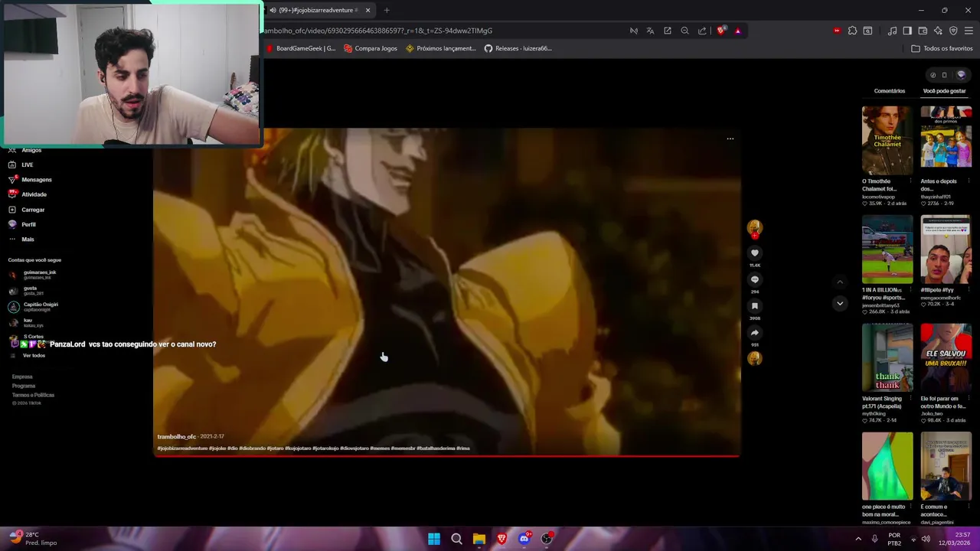Open a new browser tab
This screenshot has height=551, width=980.
tap(387, 10)
